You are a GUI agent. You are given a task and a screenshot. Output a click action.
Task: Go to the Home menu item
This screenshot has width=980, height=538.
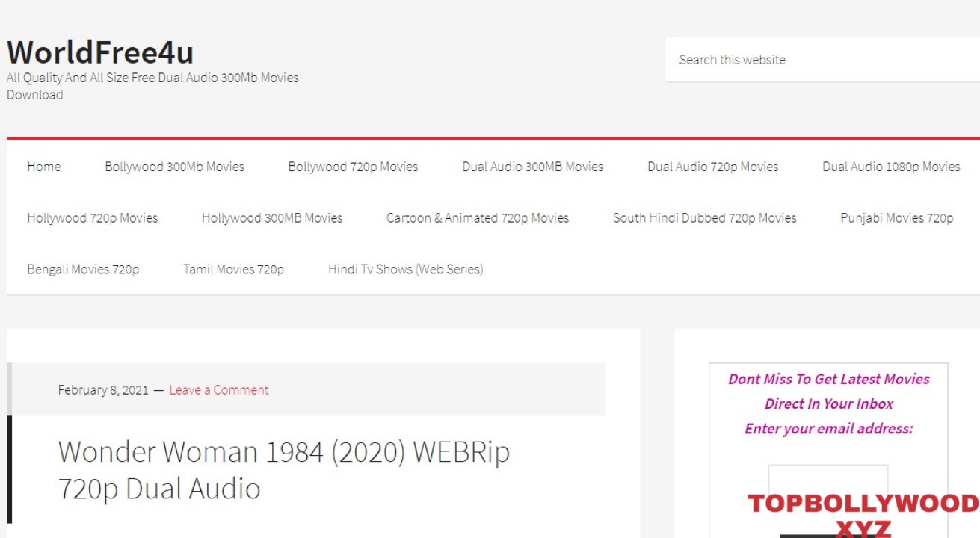coord(44,167)
